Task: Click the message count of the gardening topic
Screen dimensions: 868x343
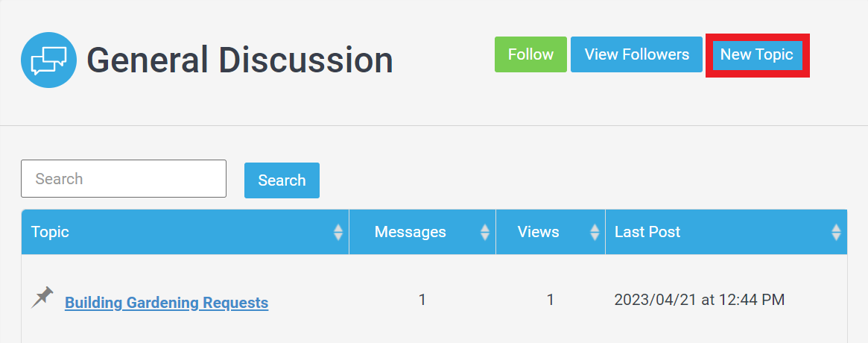Action: (422, 300)
